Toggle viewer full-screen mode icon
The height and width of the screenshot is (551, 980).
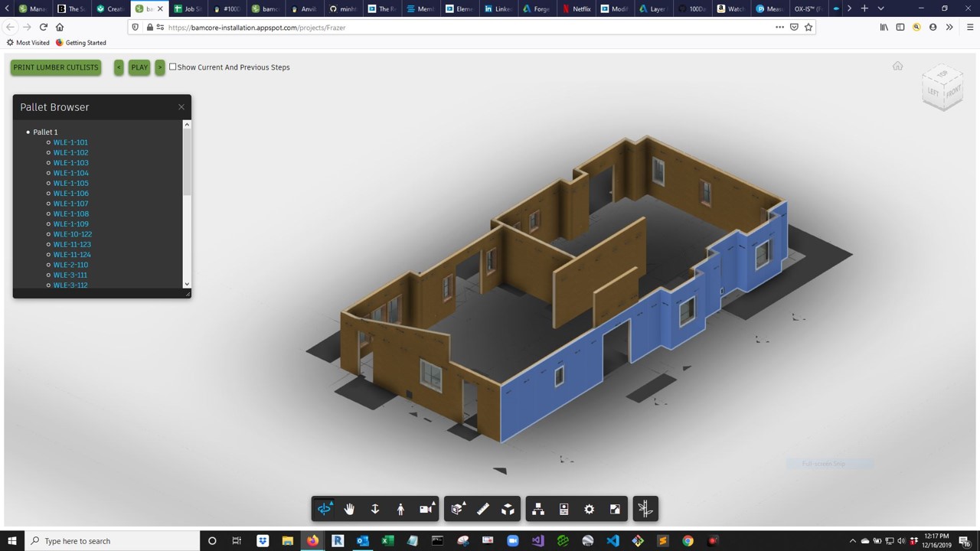tap(615, 509)
